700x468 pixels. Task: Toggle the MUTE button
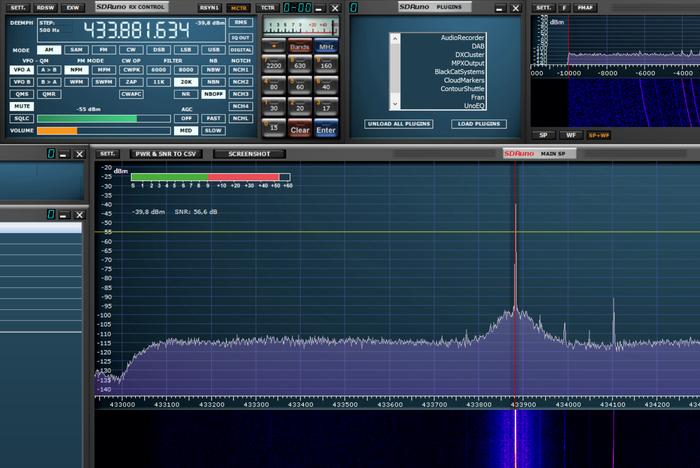(x=22, y=106)
